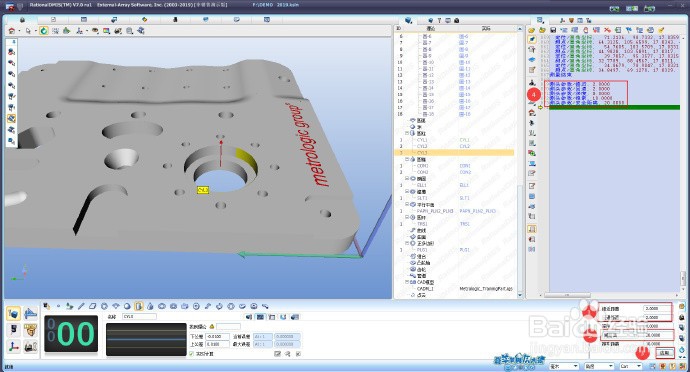Click the deviation graph thumbnail
Image resolution: width=690 pixels, height=372 pixels.
coord(146,339)
